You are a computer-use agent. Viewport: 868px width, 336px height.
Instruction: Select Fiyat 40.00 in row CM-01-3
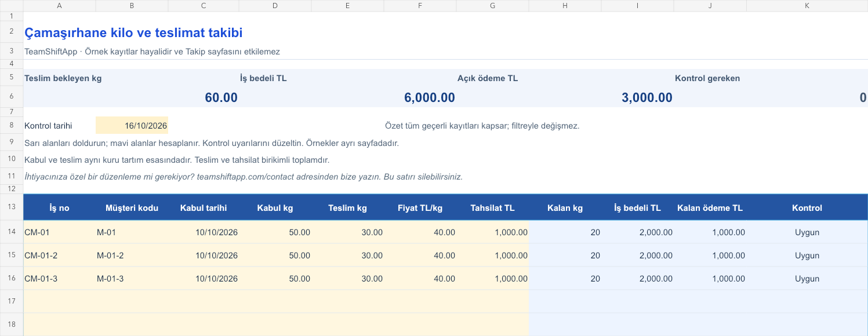pyautogui.click(x=420, y=279)
